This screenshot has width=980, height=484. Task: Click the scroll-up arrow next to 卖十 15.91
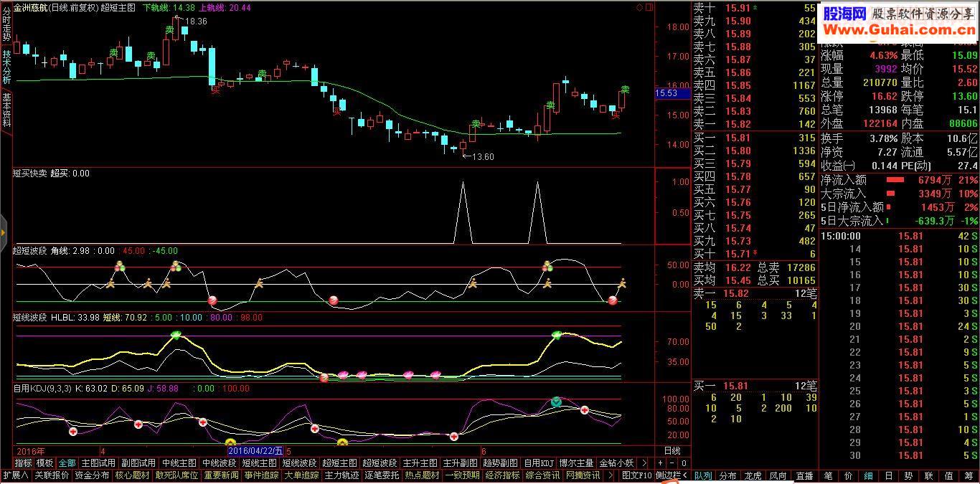click(x=754, y=8)
